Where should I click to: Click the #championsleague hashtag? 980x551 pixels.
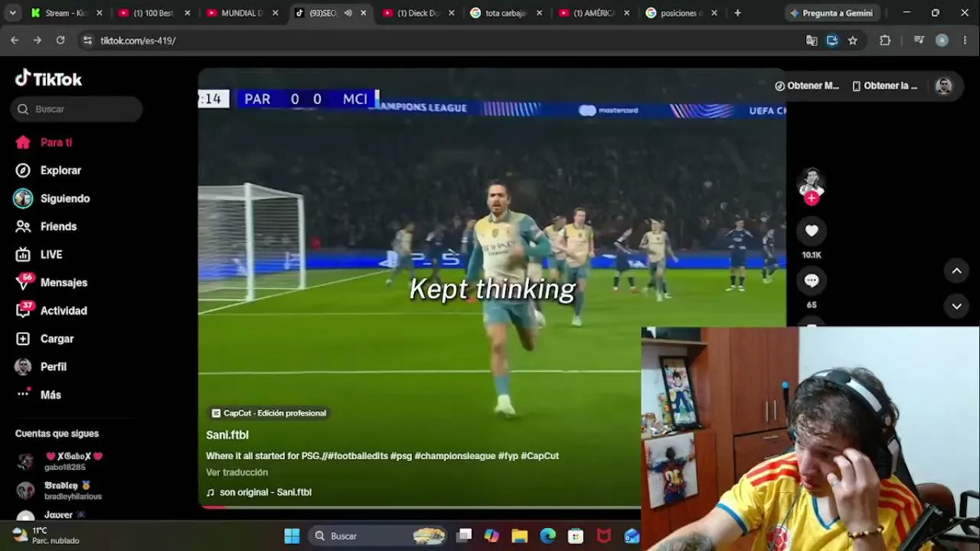[x=455, y=456]
